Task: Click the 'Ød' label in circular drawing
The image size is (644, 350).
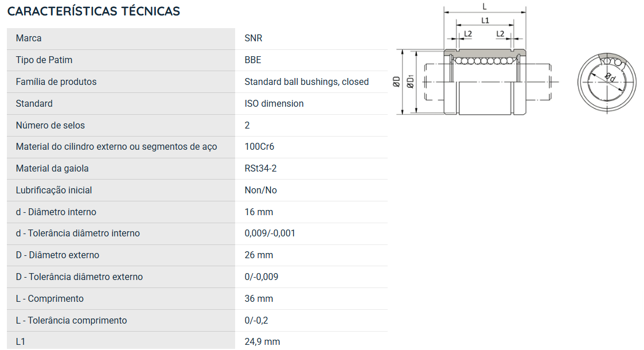Action: 610,77
